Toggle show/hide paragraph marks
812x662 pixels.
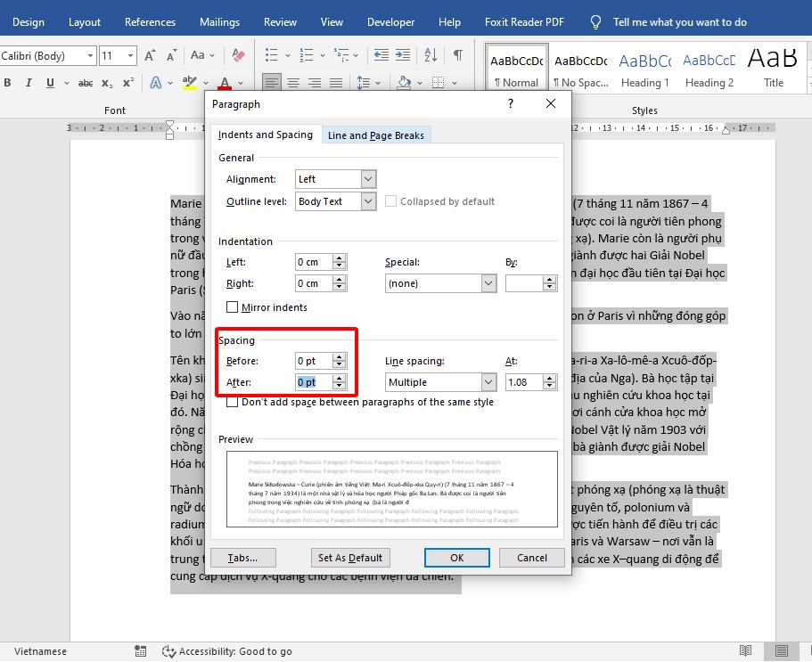(x=457, y=55)
